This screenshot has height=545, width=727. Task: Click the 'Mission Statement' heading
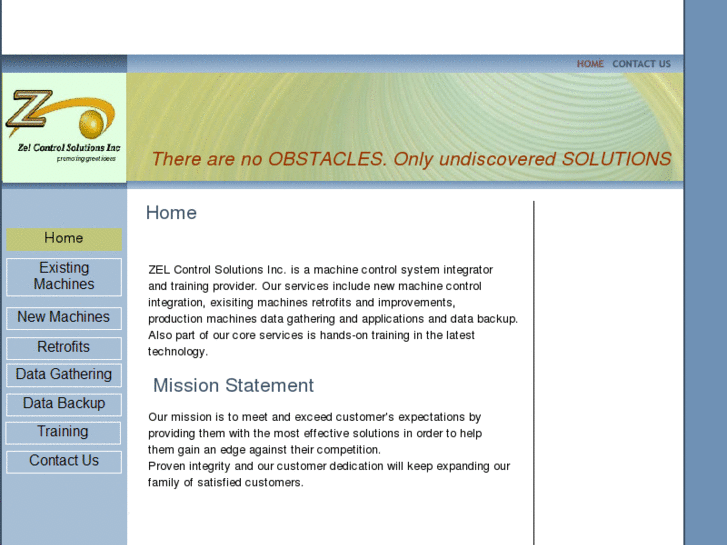(x=233, y=385)
